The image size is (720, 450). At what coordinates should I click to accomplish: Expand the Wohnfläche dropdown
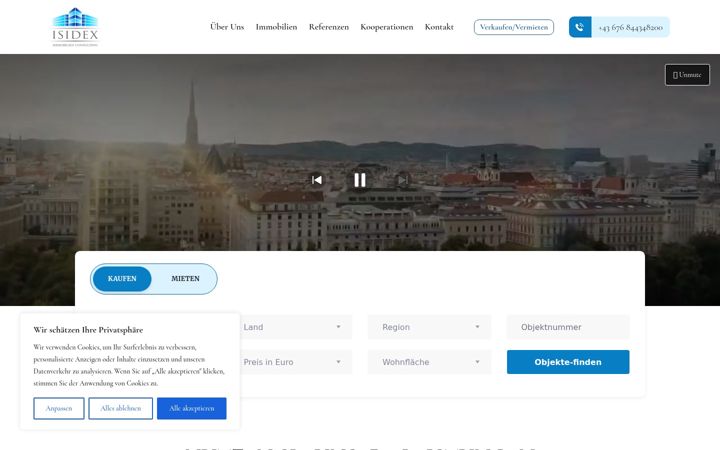coord(429,362)
